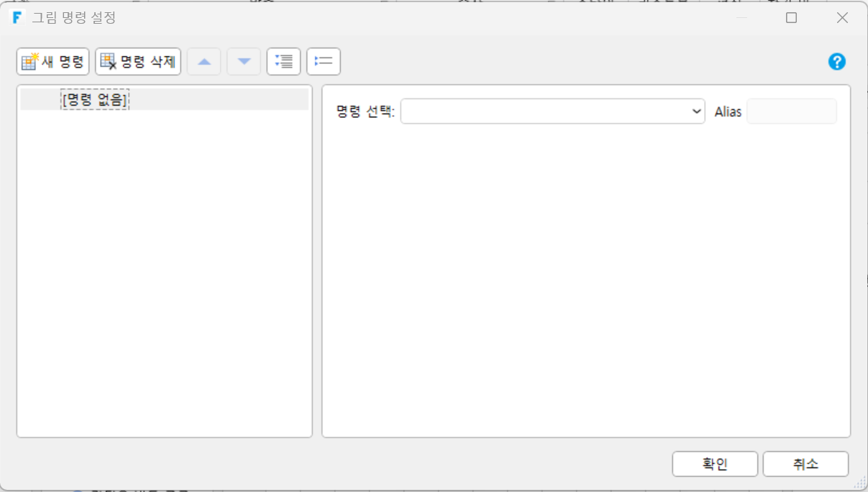
Task: Click the 명령 삭제 (delete command) button
Action: (138, 62)
